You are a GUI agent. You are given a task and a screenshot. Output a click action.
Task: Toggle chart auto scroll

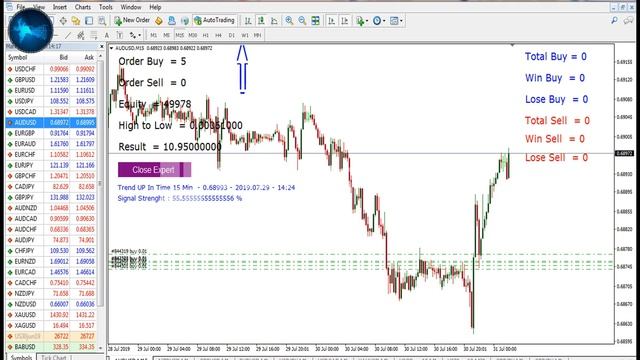(331, 20)
